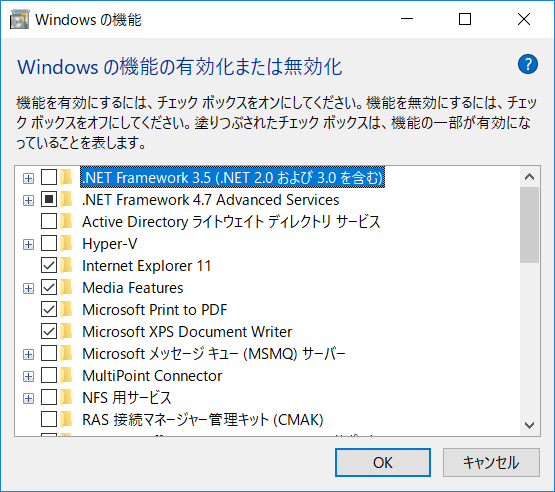Click the scrollbar down arrow in feature list

click(530, 425)
